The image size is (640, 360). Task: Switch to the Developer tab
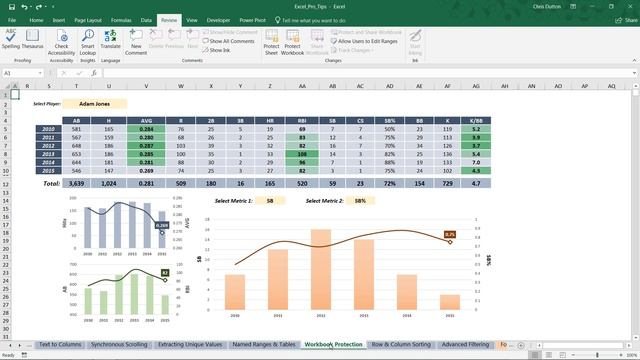[x=218, y=20]
